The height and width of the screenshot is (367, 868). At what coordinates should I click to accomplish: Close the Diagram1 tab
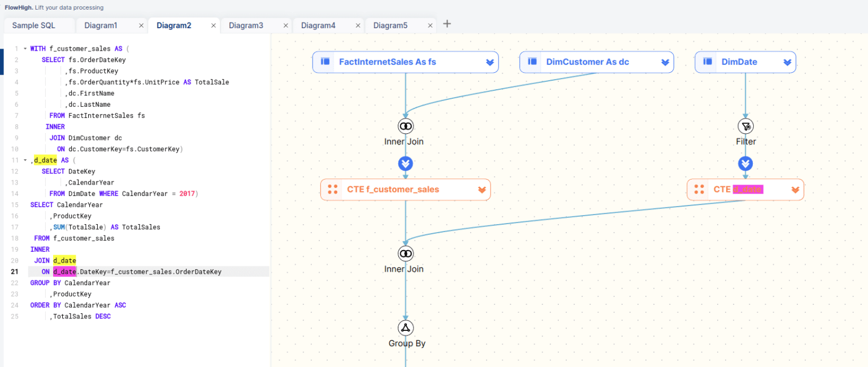pos(141,26)
